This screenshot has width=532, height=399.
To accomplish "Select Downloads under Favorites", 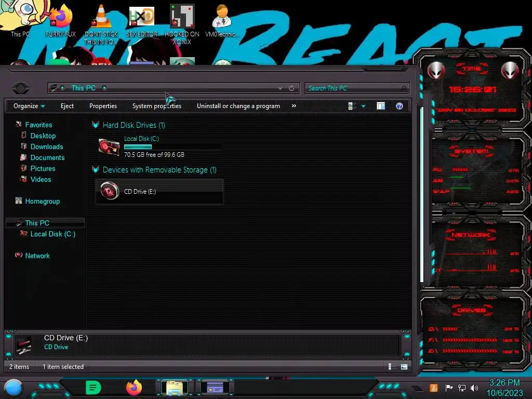I will point(47,147).
